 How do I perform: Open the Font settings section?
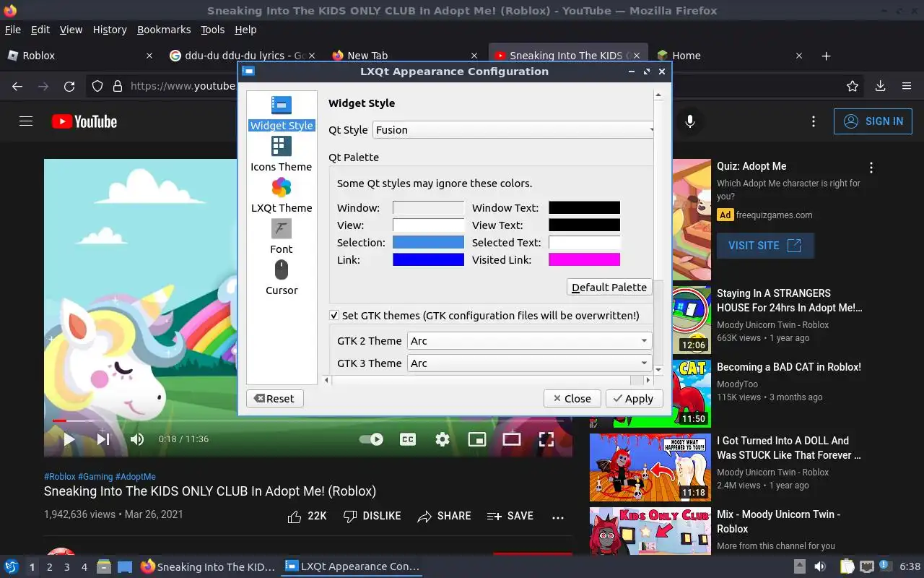281,237
